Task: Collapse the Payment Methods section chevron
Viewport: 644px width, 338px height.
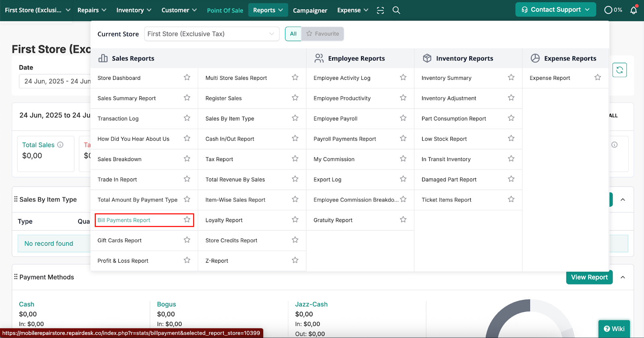Action: (623, 277)
